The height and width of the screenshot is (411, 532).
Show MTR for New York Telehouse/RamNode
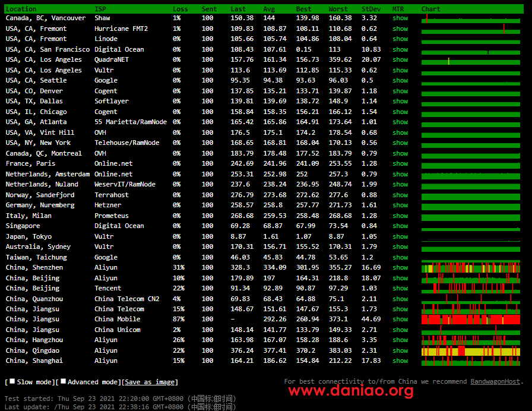[x=400, y=143]
